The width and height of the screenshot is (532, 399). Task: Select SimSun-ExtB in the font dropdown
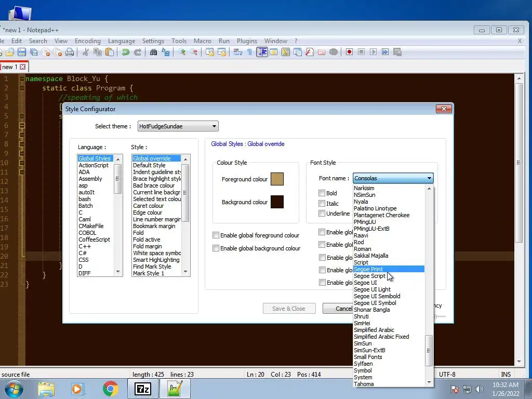(x=389, y=350)
